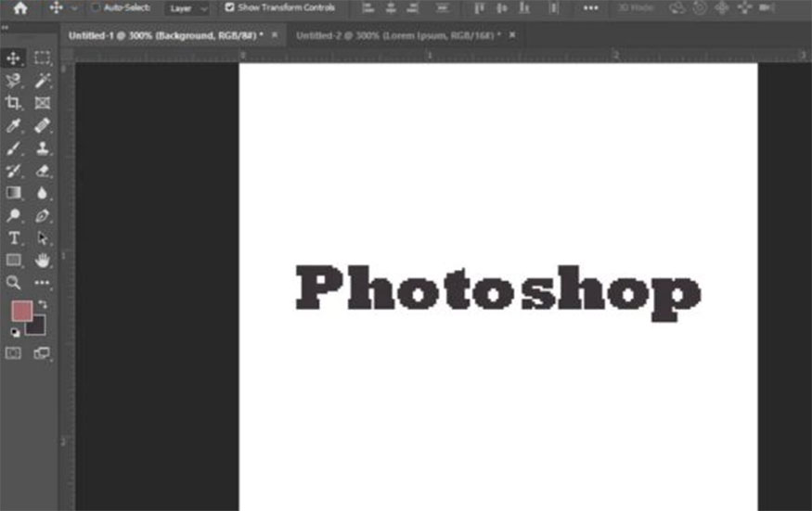Change the screen mode
Image resolution: width=812 pixels, height=511 pixels.
click(42, 353)
